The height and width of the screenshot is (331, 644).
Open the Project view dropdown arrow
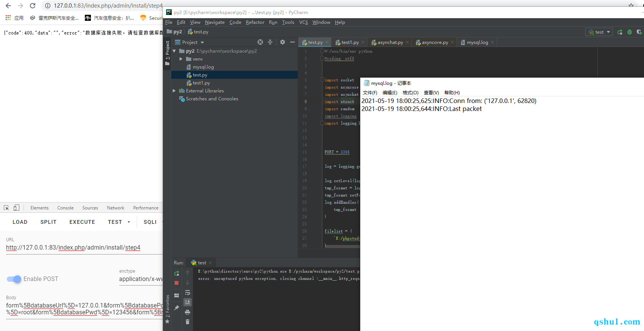202,42
